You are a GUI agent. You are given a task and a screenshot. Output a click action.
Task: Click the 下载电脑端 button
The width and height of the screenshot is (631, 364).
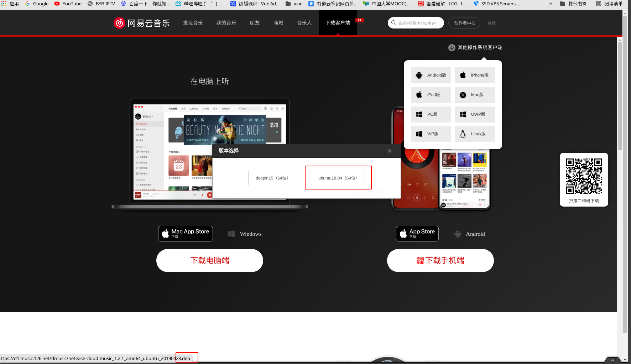point(209,260)
